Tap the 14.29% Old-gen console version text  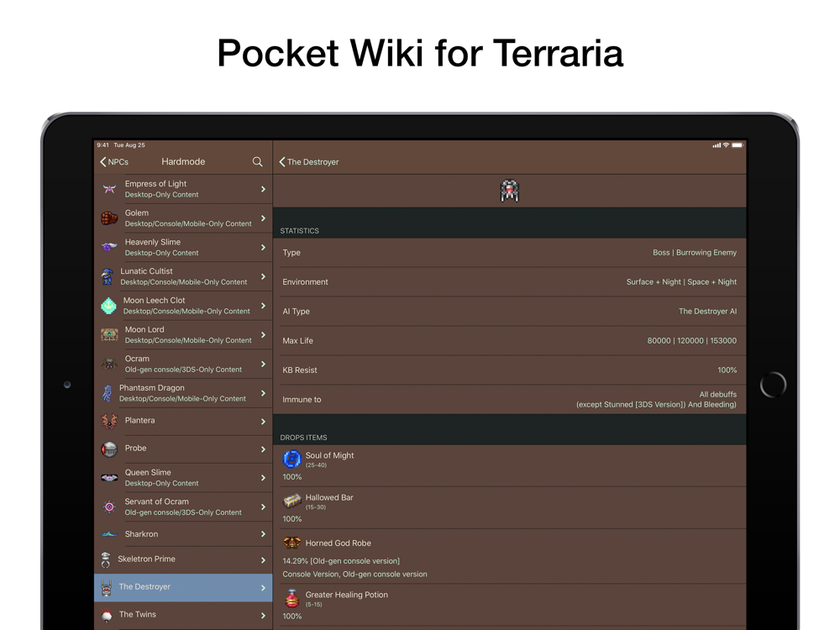click(341, 561)
